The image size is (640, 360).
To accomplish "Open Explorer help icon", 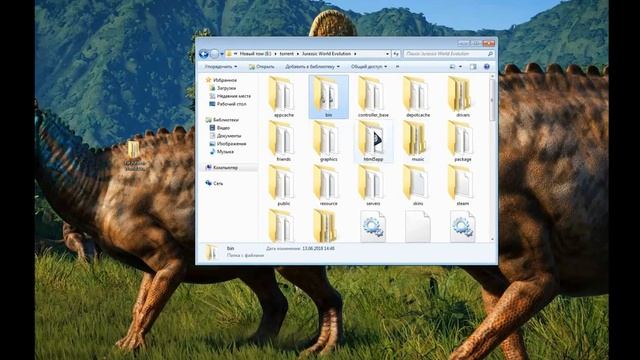I will click(487, 67).
